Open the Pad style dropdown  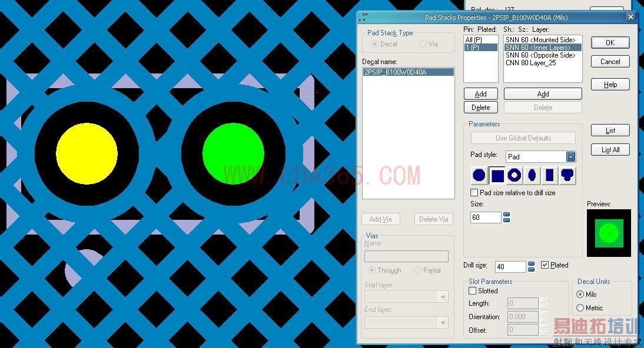pyautogui.click(x=570, y=157)
